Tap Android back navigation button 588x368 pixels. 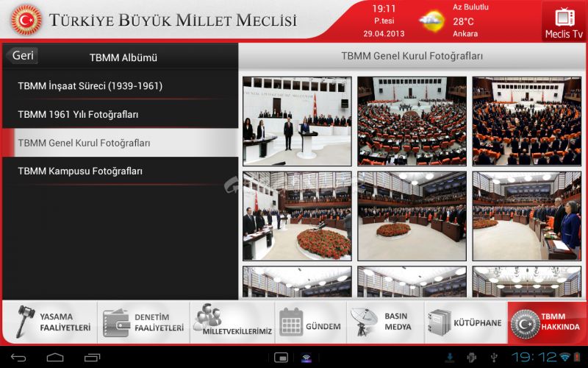coord(18,357)
